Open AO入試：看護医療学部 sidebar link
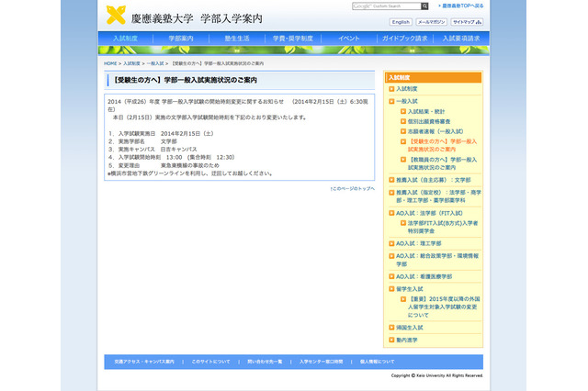 click(x=424, y=277)
